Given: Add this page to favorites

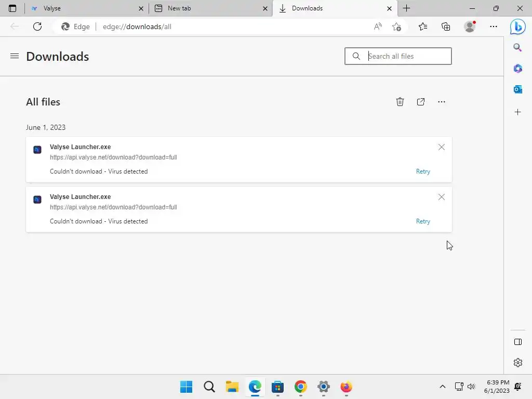Looking at the screenshot, I should pyautogui.click(x=396, y=26).
